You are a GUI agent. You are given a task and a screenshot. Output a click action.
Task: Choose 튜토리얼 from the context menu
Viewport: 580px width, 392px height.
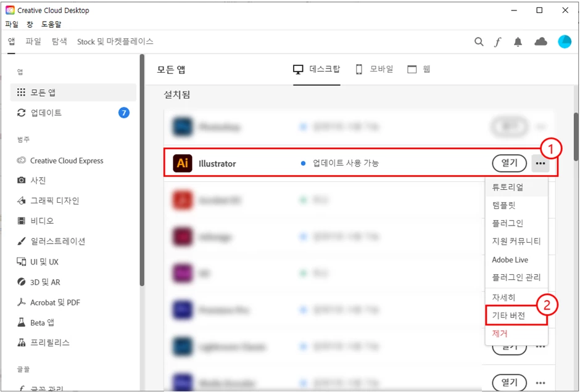(x=516, y=187)
